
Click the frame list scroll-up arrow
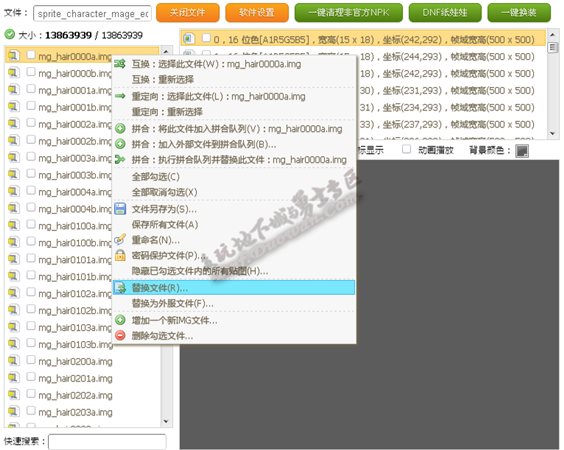tap(552, 35)
